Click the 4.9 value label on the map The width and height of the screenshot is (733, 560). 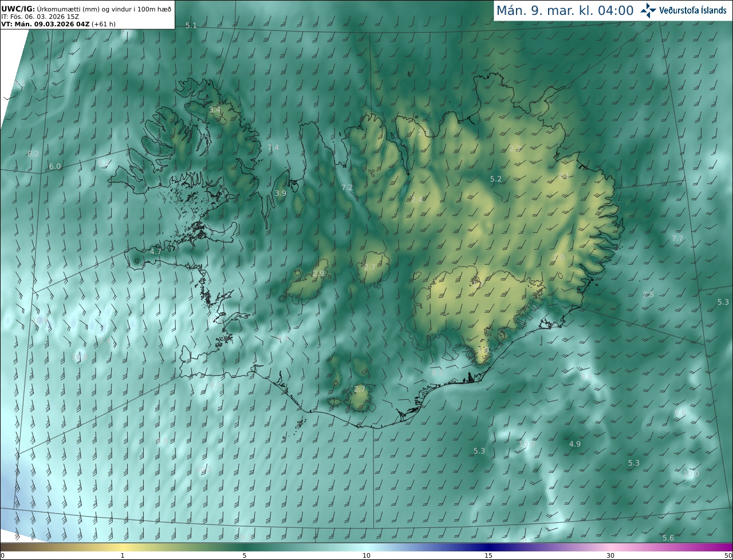point(575,444)
